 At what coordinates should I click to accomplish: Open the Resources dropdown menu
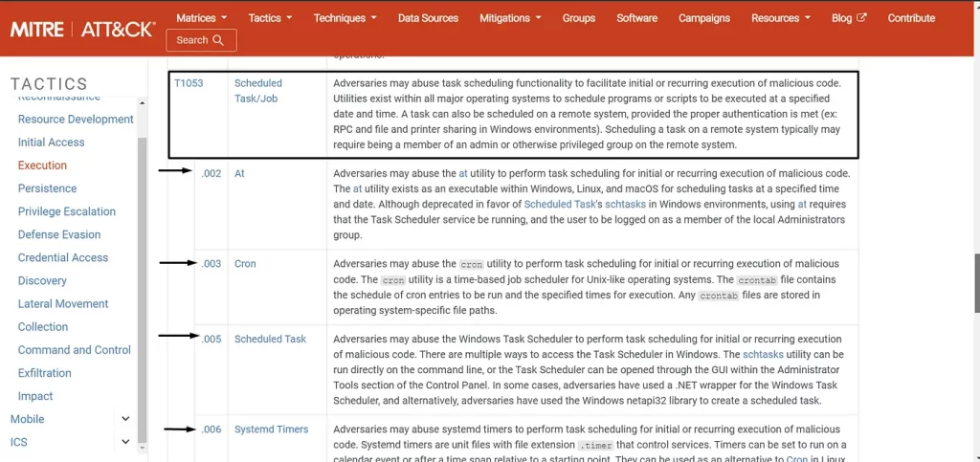(781, 18)
